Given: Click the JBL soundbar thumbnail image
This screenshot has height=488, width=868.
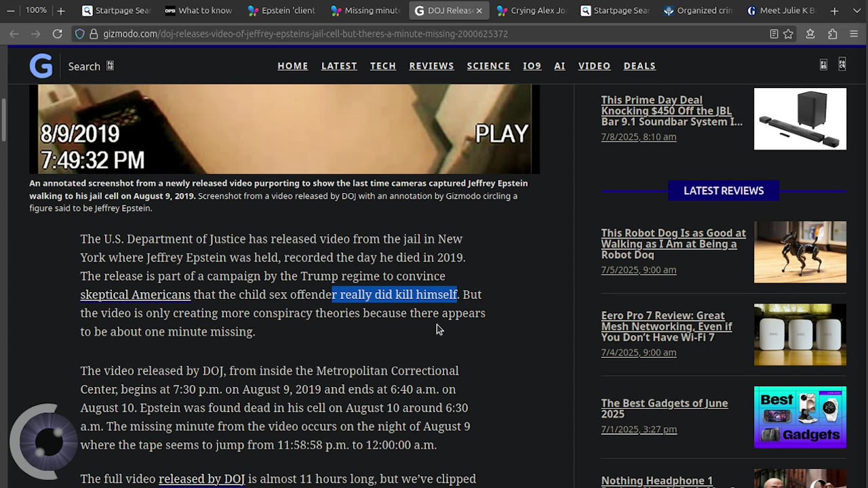Looking at the screenshot, I should 800,119.
